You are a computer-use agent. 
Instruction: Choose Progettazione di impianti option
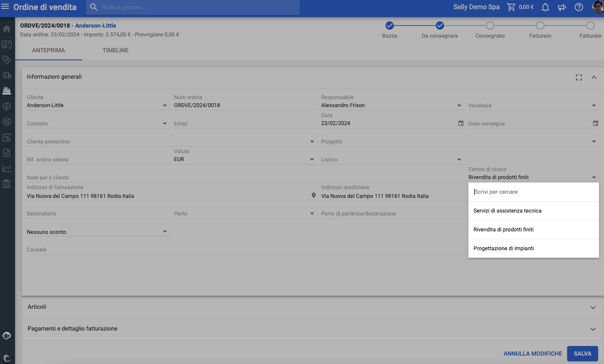(504, 249)
